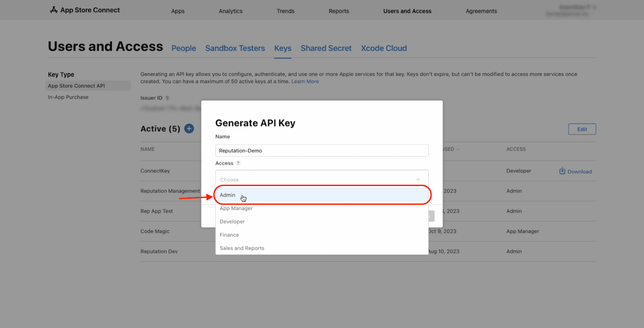Open Agreements in the top navigation
Screen dimensions: 644x328
tap(481, 11)
